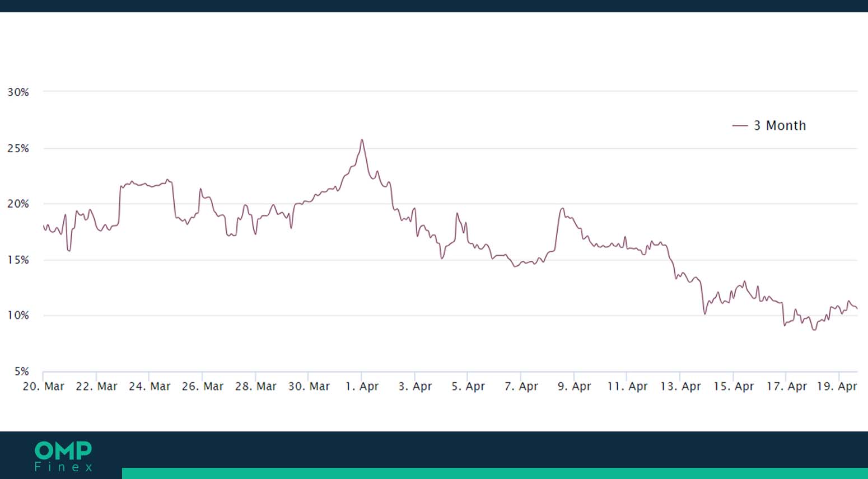Click the 30. Mar date label
Image resolution: width=868 pixels, height=479 pixels.
(309, 387)
